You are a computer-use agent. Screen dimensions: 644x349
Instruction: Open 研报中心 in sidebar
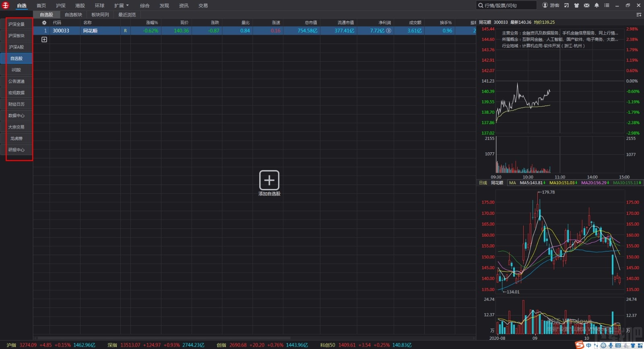(17, 150)
